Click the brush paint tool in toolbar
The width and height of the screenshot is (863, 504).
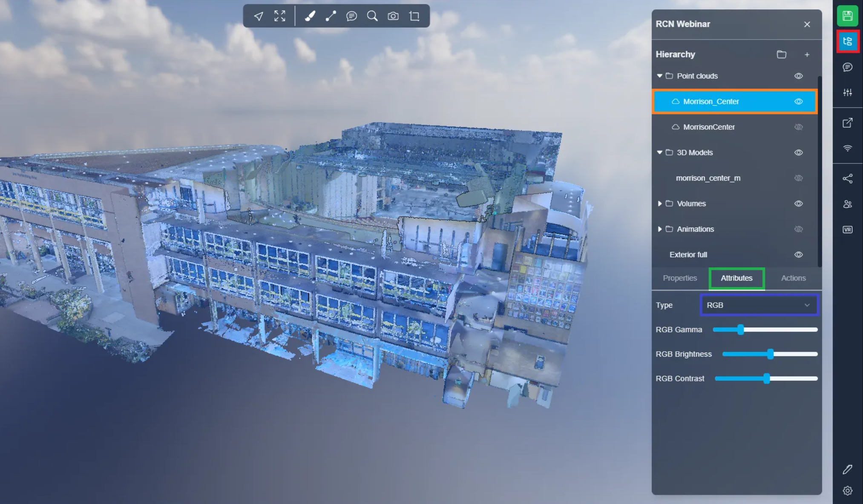310,16
